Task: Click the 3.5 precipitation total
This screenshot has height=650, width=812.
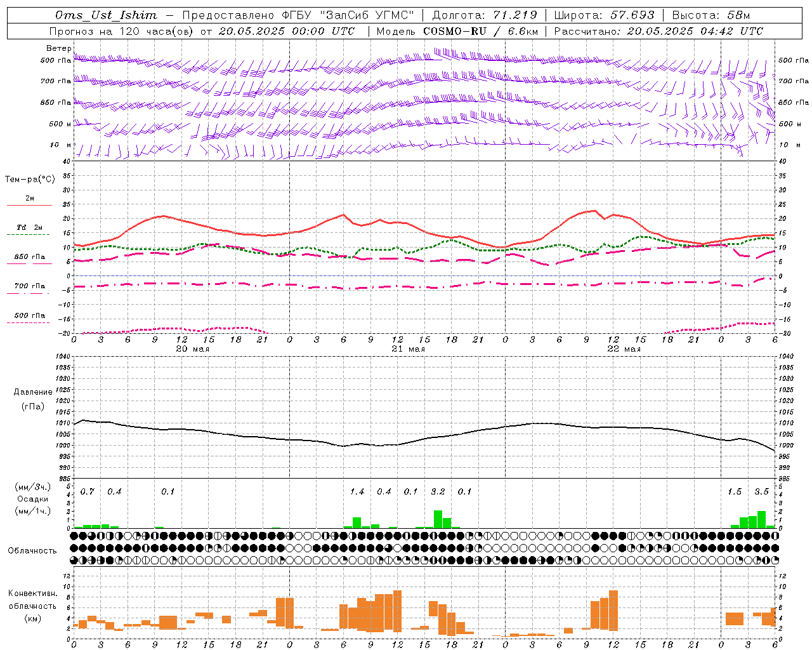Action: (x=761, y=492)
